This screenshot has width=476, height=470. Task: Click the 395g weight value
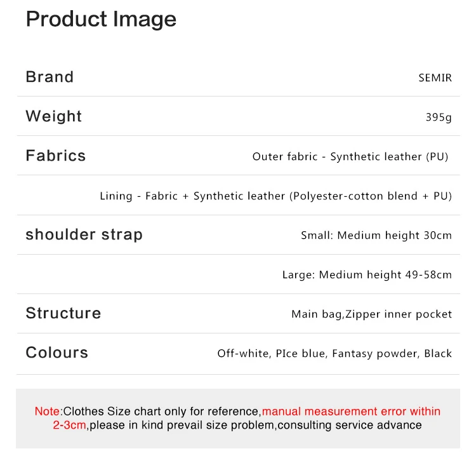pos(439,117)
